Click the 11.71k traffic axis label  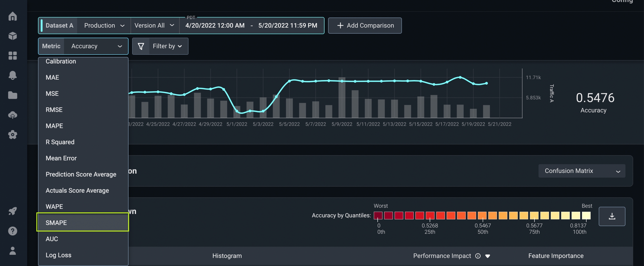coord(533,78)
